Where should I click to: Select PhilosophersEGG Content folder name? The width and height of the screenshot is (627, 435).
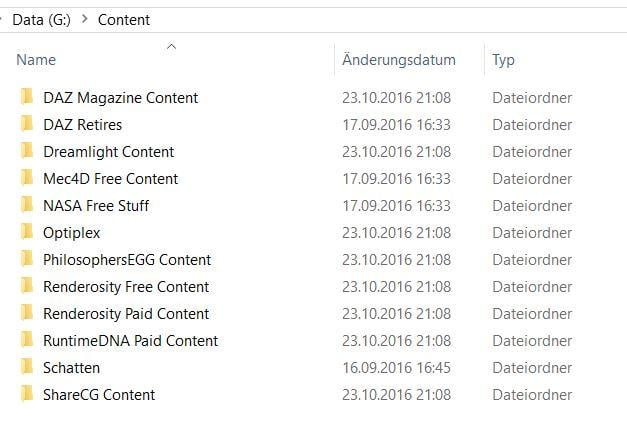pyautogui.click(x=127, y=260)
